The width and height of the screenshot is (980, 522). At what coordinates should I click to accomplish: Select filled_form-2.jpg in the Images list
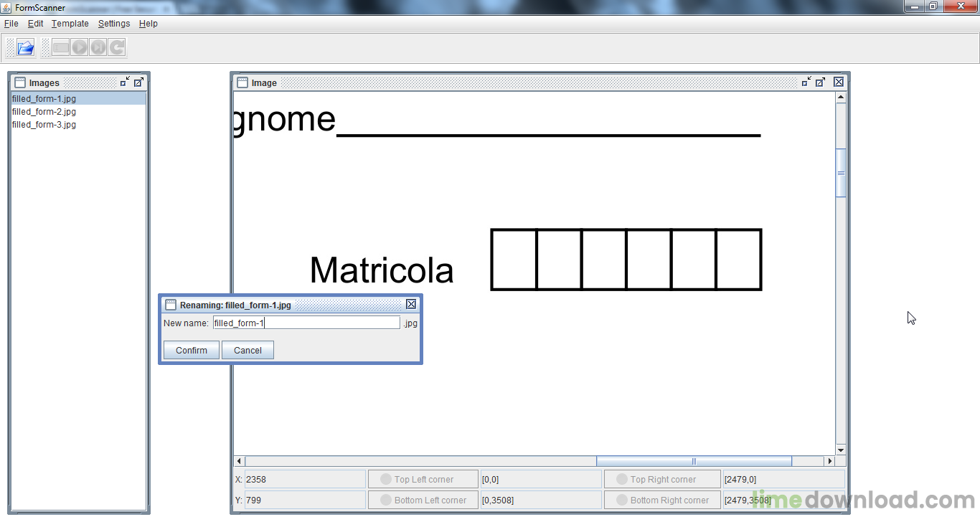[x=78, y=112]
